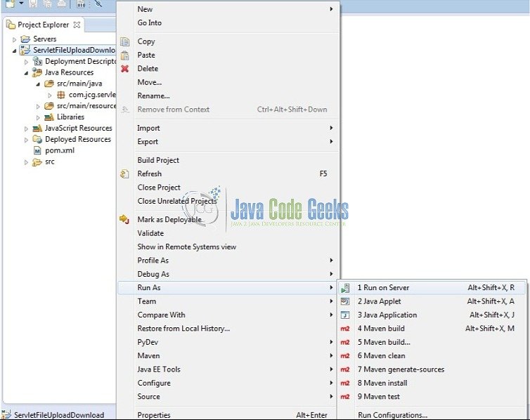Viewport: 530px width, 420px height.
Task: Click the m2 icon beside Maven clean
Action: click(345, 356)
